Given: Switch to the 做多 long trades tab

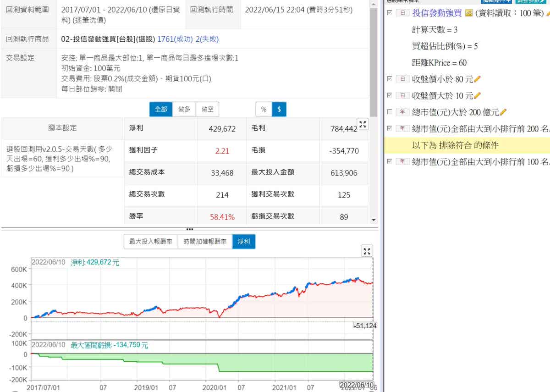Looking at the screenshot, I should click(184, 109).
